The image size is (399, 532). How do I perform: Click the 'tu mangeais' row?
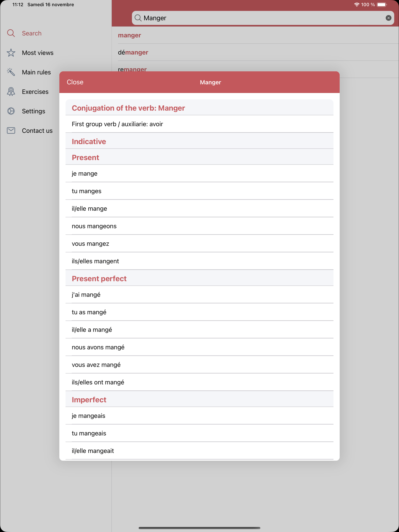pos(199,433)
